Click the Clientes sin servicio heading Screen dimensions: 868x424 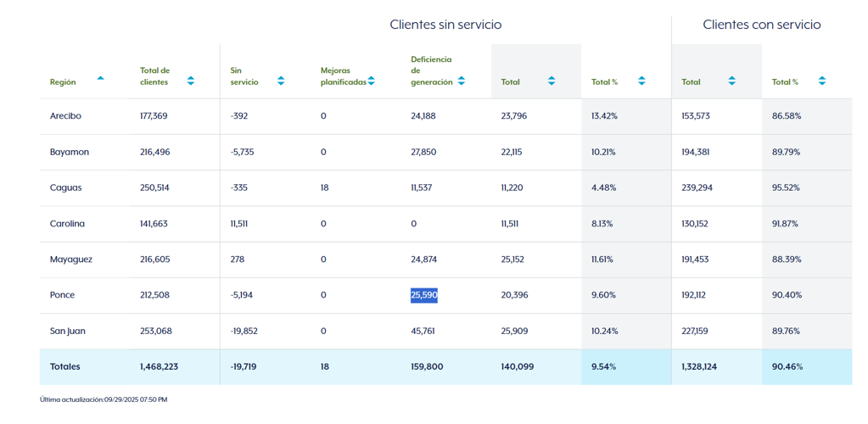tap(445, 25)
